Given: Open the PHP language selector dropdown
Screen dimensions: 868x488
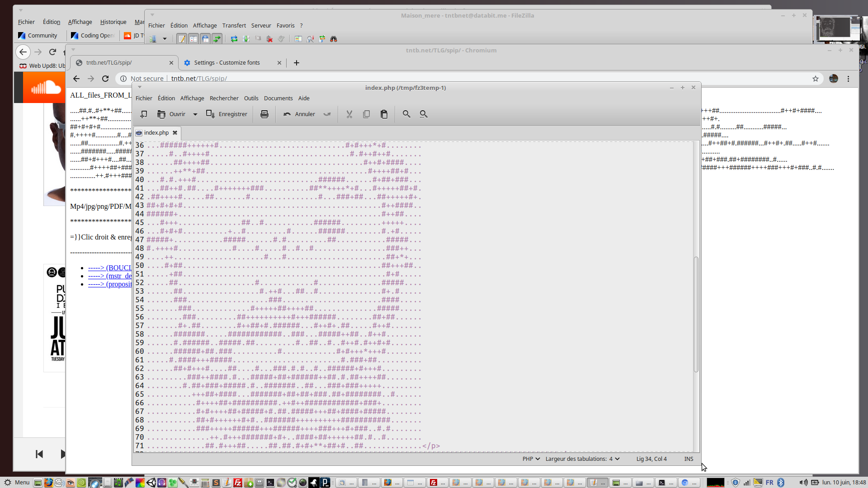Looking at the screenshot, I should (531, 459).
